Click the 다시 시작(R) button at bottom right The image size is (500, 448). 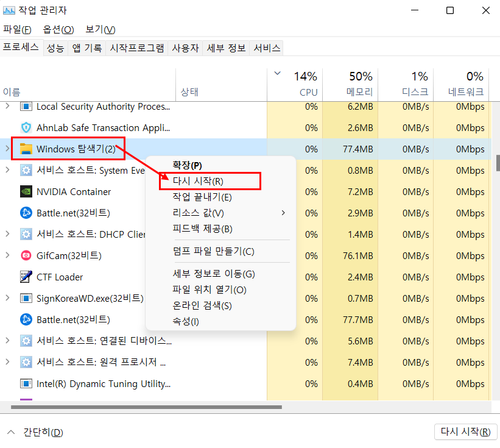click(465, 432)
